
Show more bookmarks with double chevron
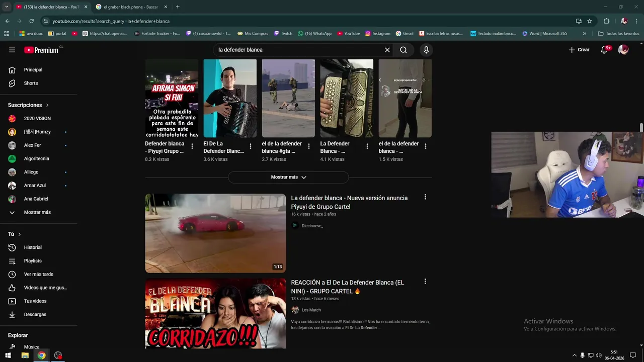(x=584, y=34)
